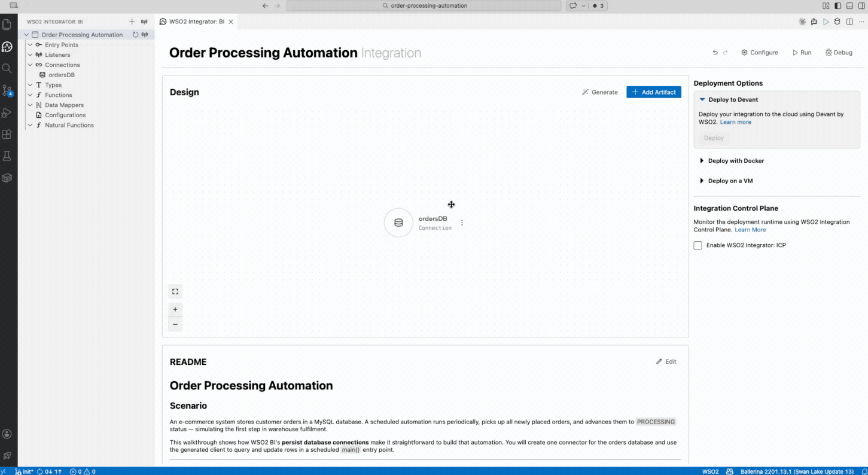Click the plus icon in the WSO2 Integrator header
Viewport: 868px width, 475px height.
click(x=132, y=22)
